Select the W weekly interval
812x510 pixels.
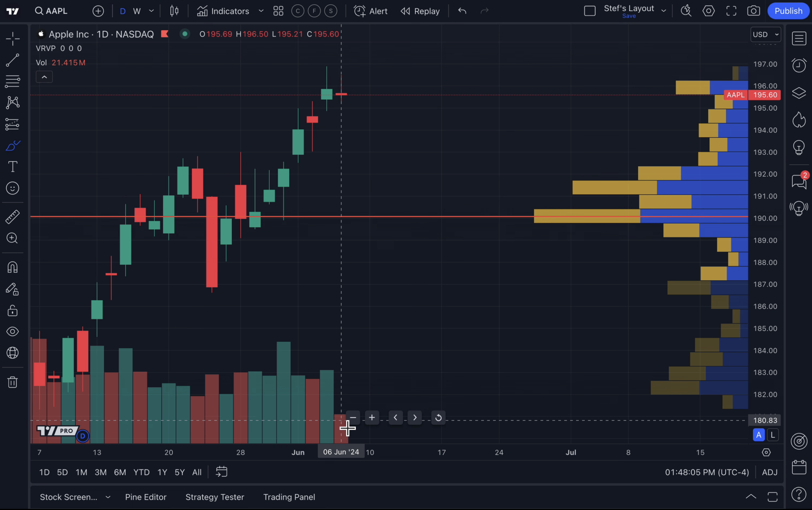coord(137,11)
